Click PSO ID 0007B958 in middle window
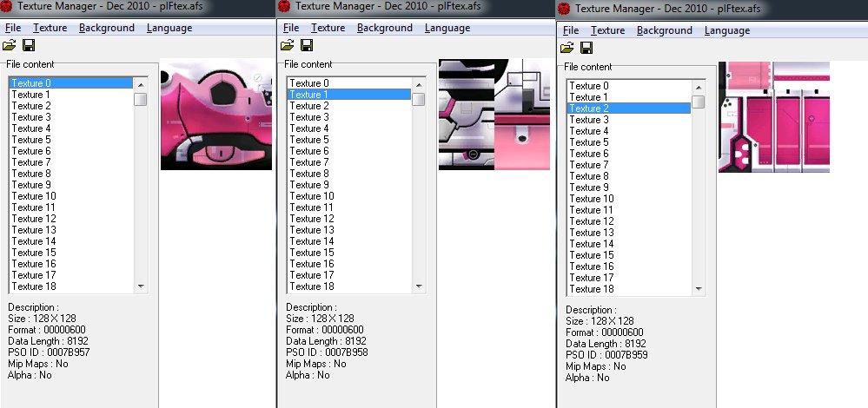868x408 pixels. point(328,352)
